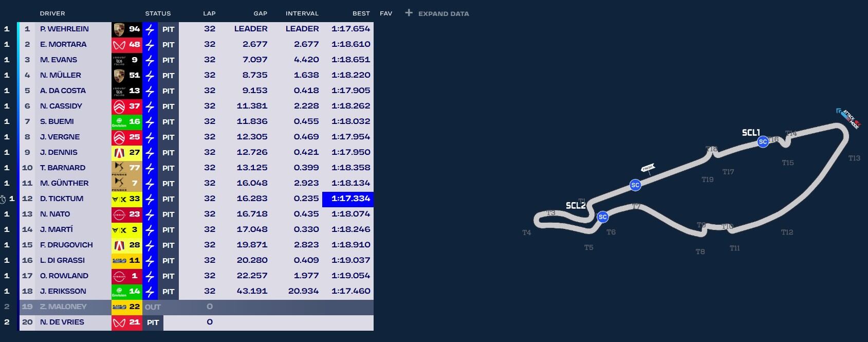Click Eriksson's gap value 43.191
This screenshot has width=868, height=342.
pos(252,292)
